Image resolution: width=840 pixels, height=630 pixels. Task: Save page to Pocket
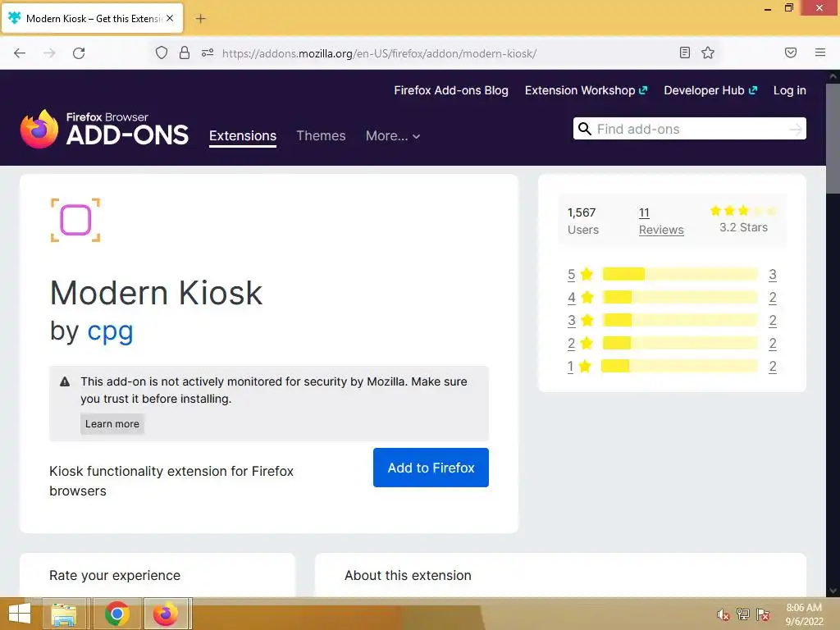791,52
